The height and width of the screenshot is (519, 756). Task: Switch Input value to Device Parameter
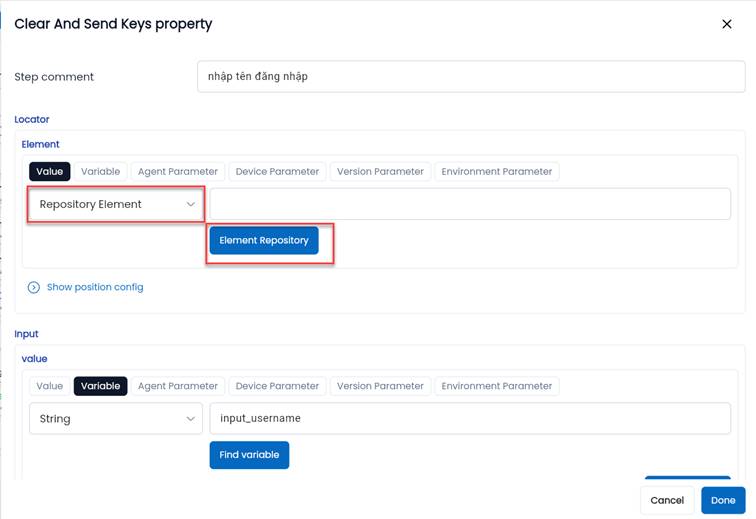(x=277, y=386)
